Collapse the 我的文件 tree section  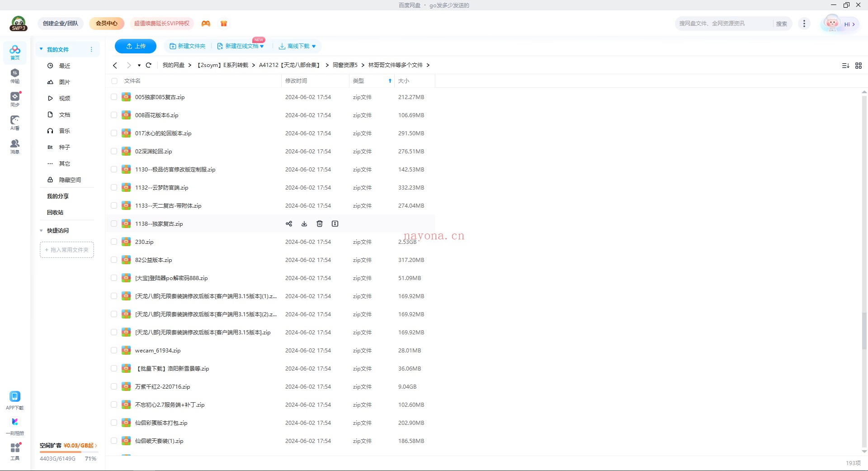point(41,49)
